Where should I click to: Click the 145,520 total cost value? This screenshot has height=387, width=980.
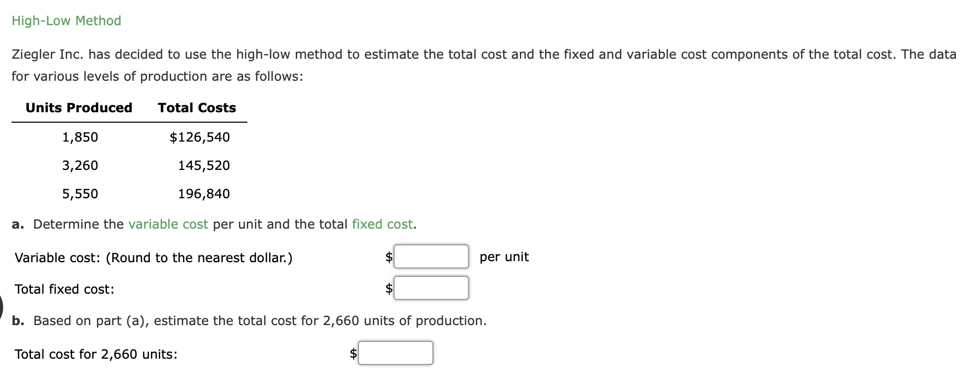(x=203, y=165)
